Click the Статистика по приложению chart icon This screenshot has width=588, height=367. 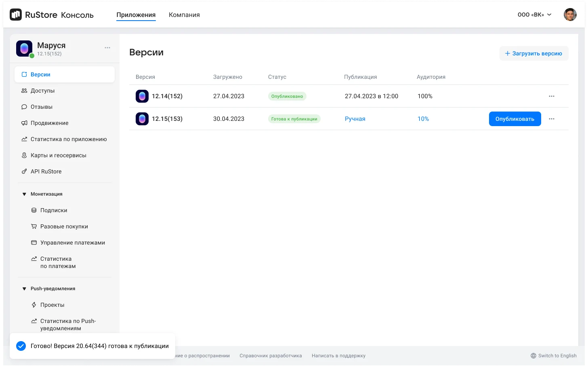24,139
